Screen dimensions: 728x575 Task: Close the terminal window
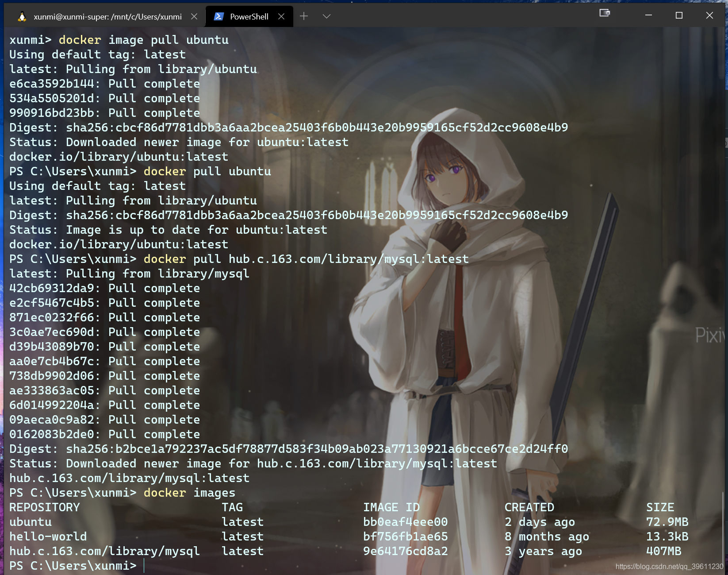click(x=709, y=15)
